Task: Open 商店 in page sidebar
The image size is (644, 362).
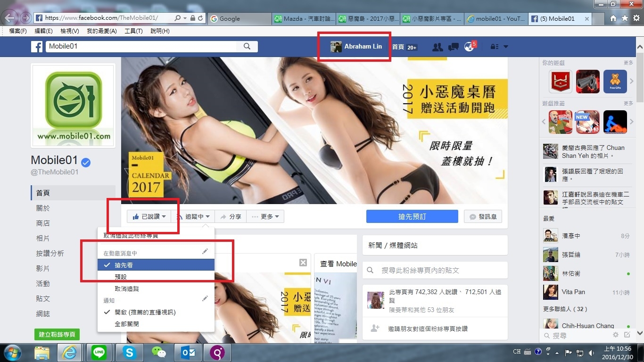Action: pos(43,223)
